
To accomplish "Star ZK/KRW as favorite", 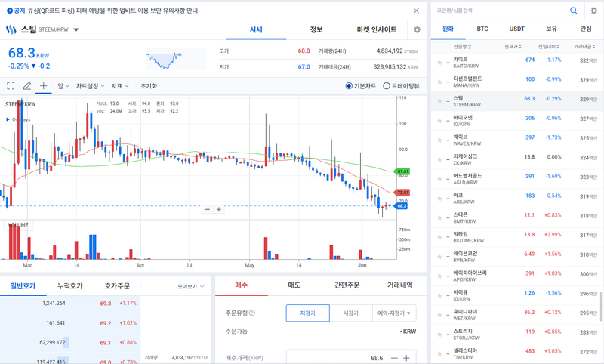I will [439, 159].
